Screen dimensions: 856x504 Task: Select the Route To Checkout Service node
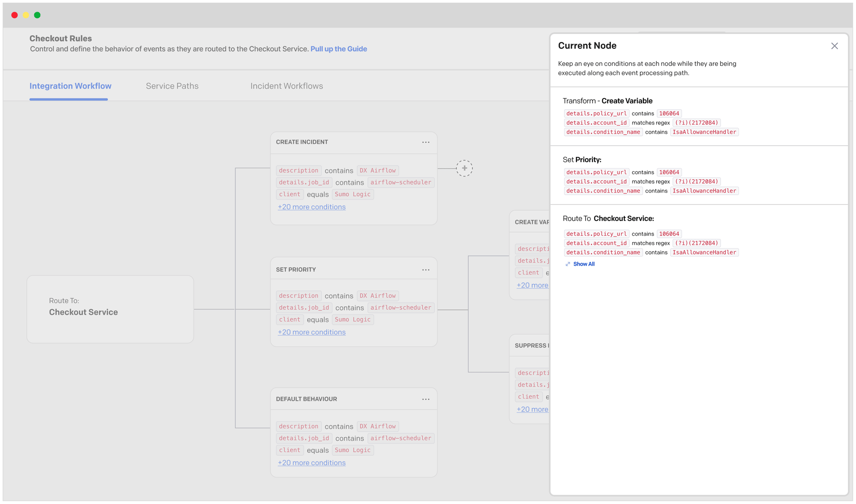(110, 309)
